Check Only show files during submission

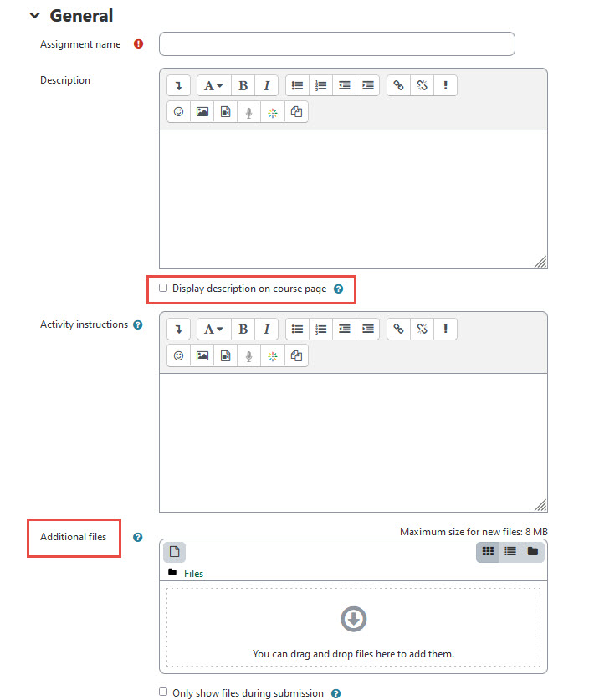click(x=164, y=692)
